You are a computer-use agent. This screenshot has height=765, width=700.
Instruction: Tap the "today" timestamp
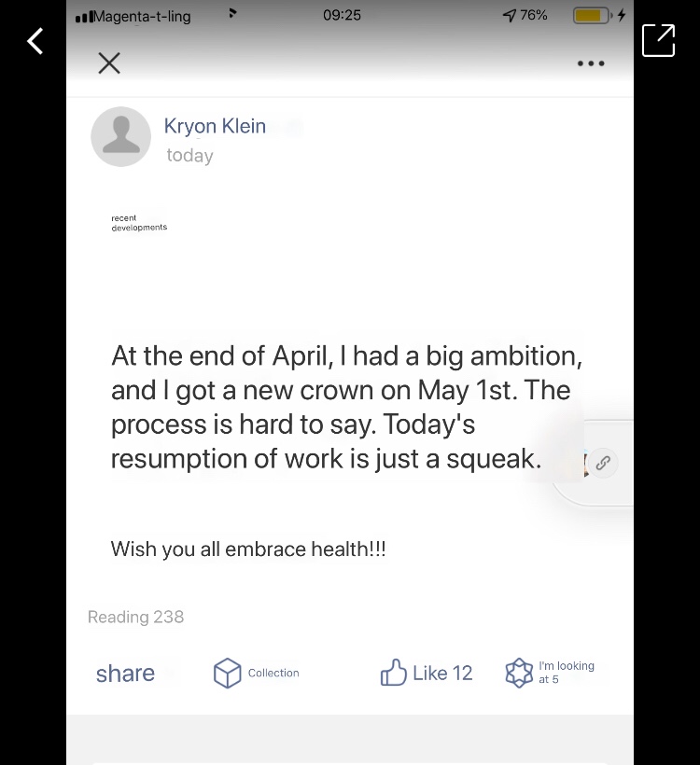(189, 156)
